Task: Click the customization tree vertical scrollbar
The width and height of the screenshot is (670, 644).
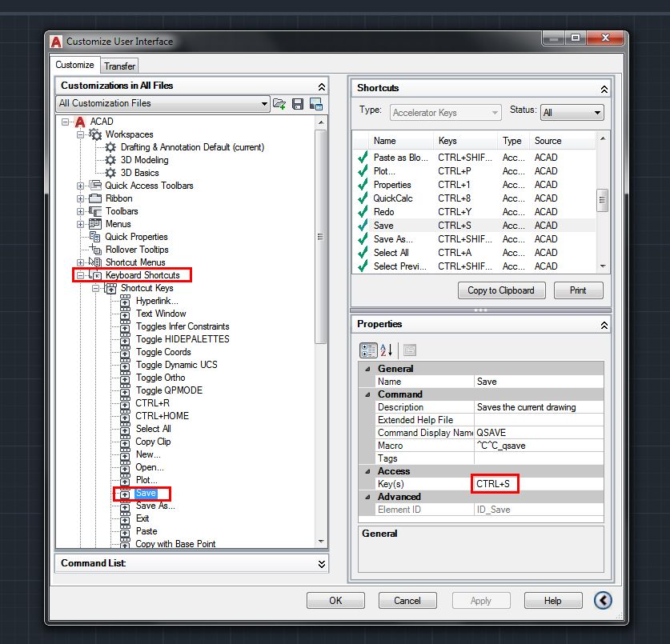Action: coord(320,237)
